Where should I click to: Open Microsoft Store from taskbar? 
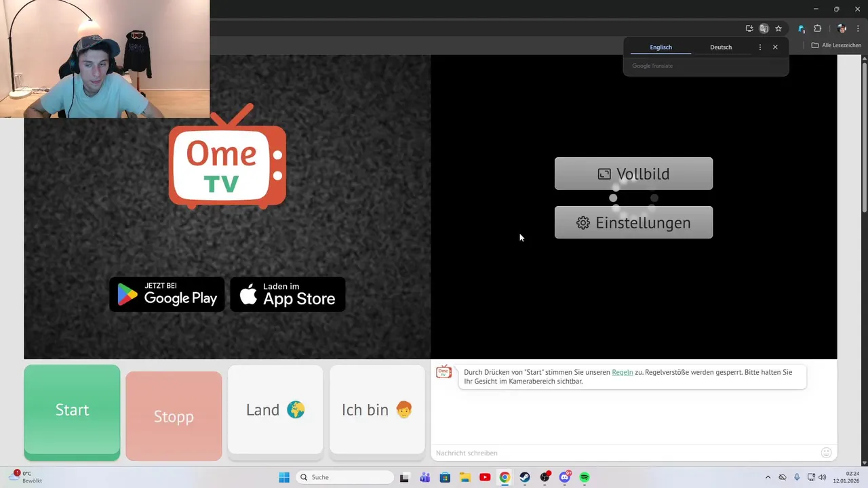[x=445, y=477]
